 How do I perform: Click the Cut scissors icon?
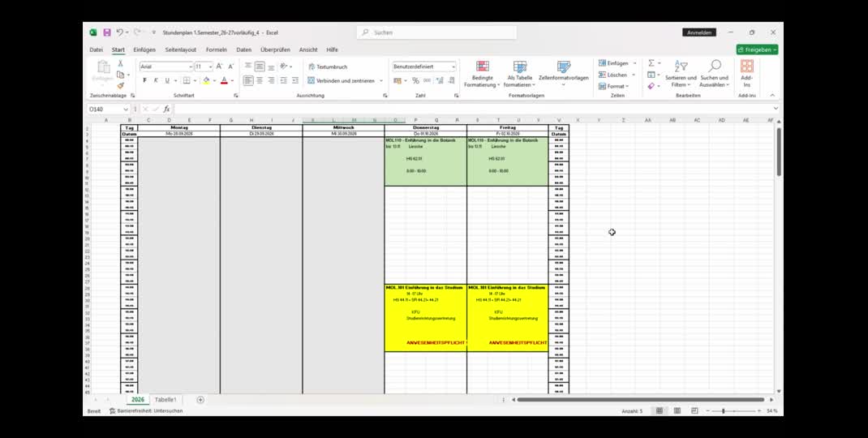120,64
